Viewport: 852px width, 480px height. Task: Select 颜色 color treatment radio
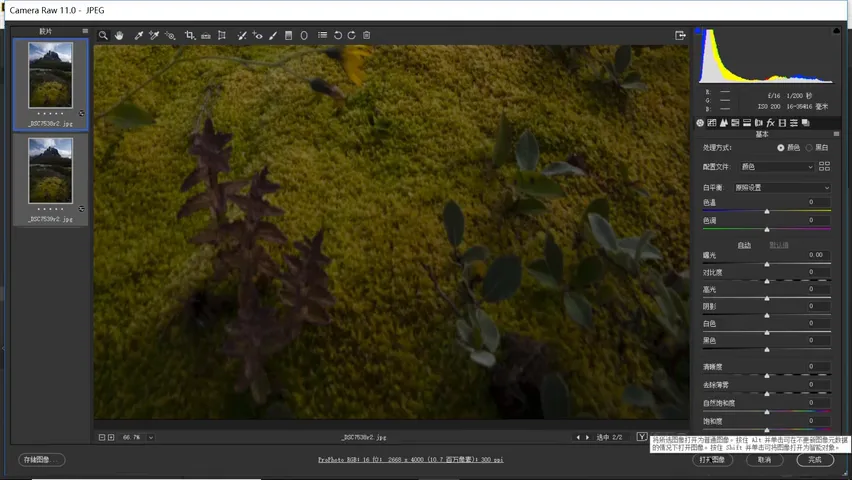click(788, 147)
